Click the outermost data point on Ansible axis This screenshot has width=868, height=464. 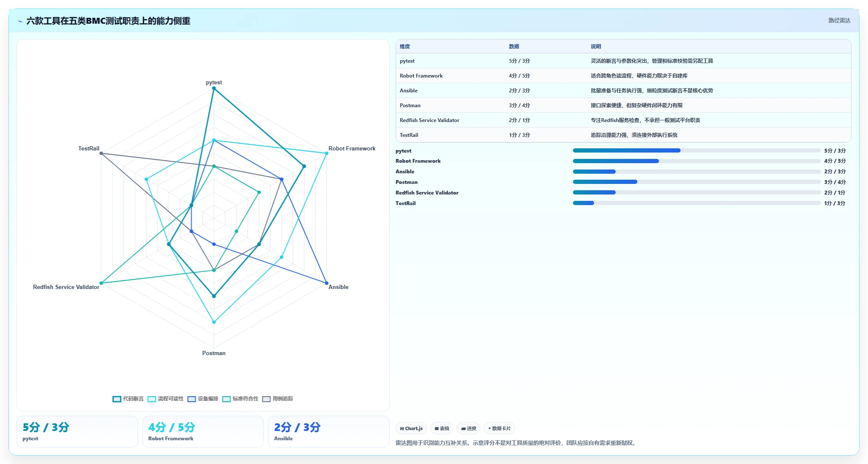(x=327, y=283)
